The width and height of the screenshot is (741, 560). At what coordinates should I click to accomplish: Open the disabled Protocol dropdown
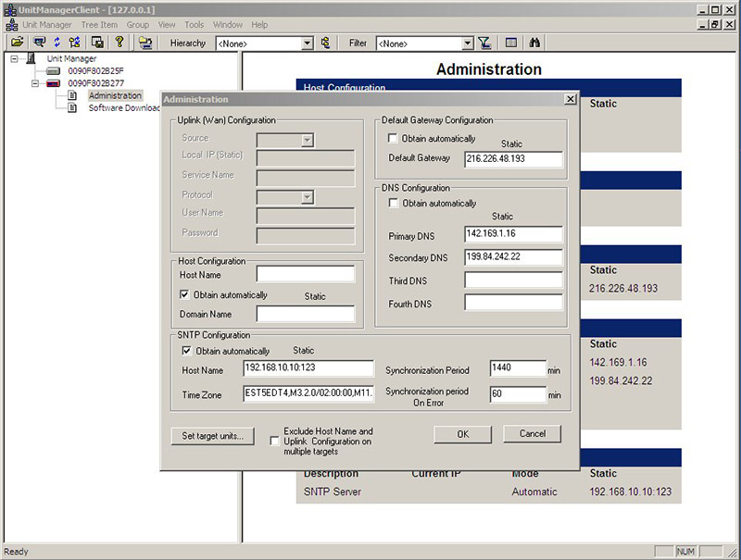pyautogui.click(x=308, y=197)
